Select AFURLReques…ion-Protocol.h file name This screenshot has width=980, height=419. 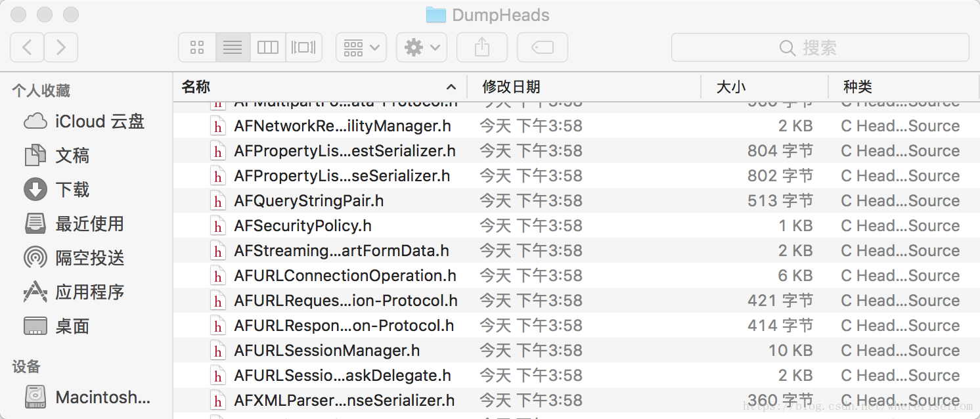pos(345,301)
